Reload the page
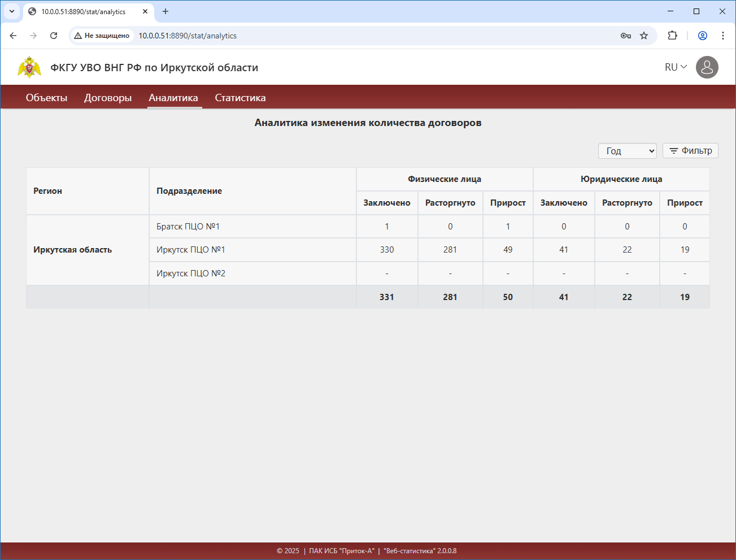The width and height of the screenshot is (736, 560). 54,36
